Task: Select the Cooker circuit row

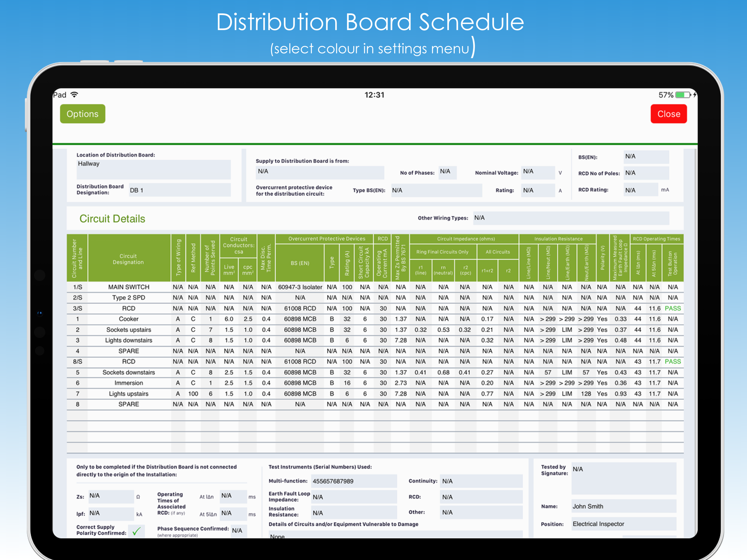Action: (x=128, y=319)
